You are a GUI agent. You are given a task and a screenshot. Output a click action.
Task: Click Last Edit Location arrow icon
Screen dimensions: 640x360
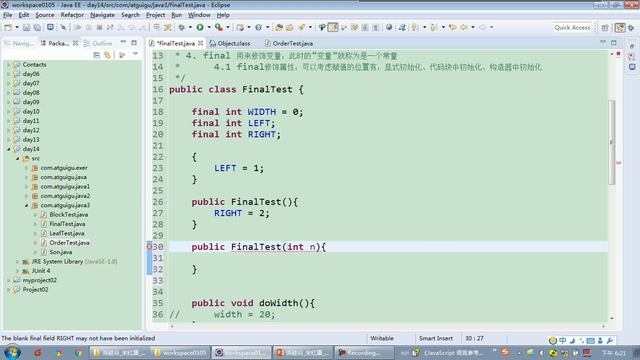click(452, 27)
